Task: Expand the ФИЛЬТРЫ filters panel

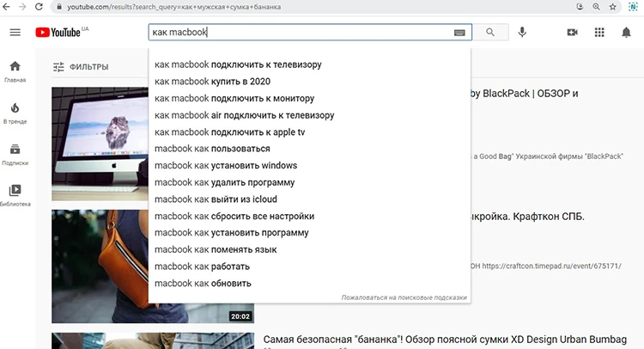Action: click(x=80, y=66)
